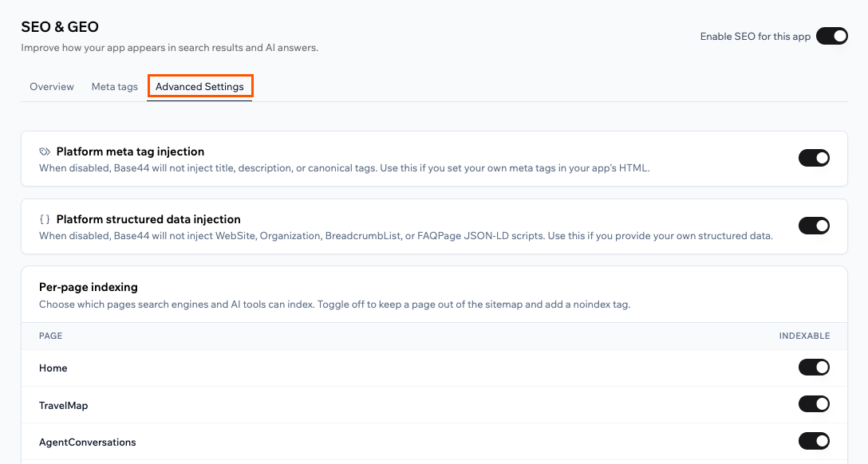Click the Enable SEO for this app label
Viewport: 868px width, 464px height.
[x=755, y=37]
